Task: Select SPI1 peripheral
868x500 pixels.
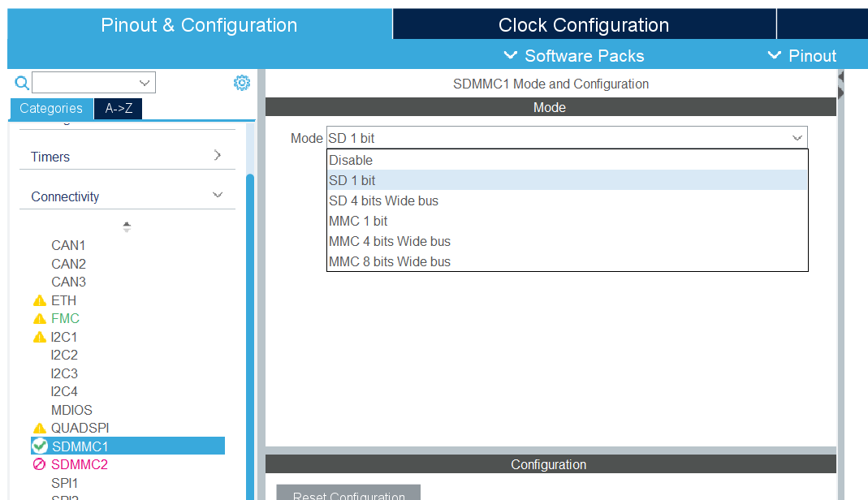Action: click(x=64, y=483)
